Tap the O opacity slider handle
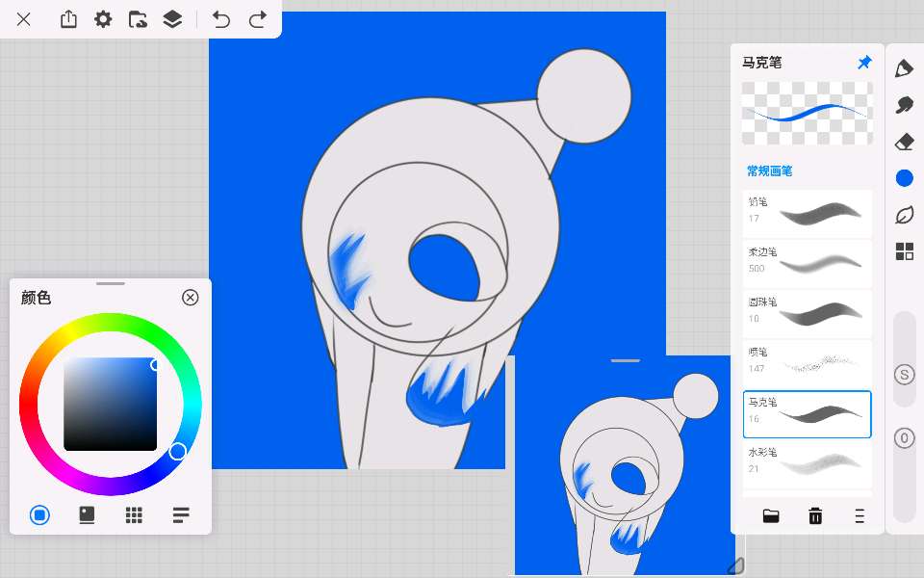The image size is (924, 578). pos(905,438)
